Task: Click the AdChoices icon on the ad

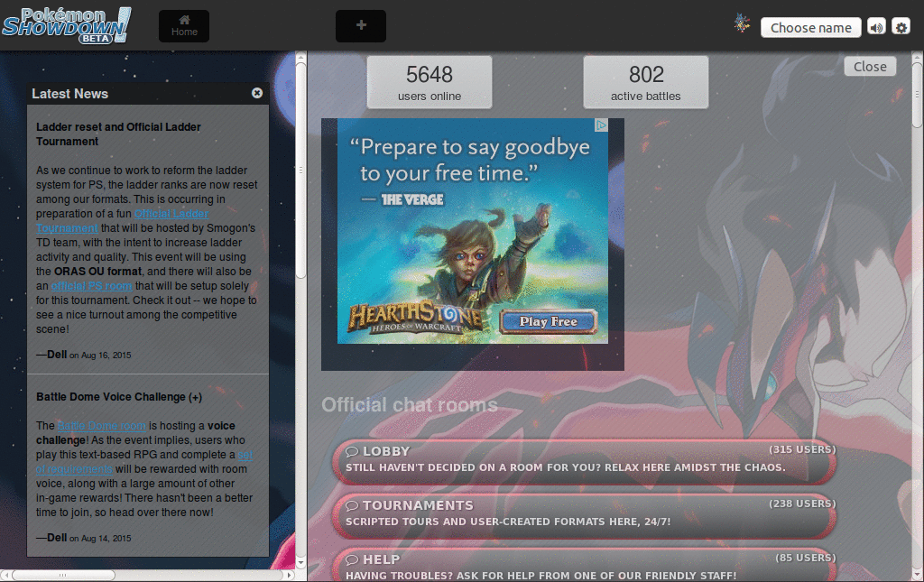Action: coord(601,125)
